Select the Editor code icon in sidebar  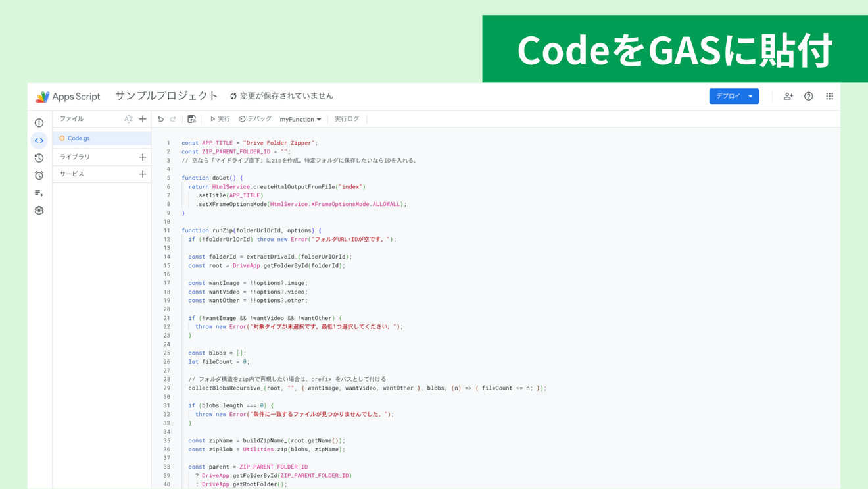coord(39,140)
